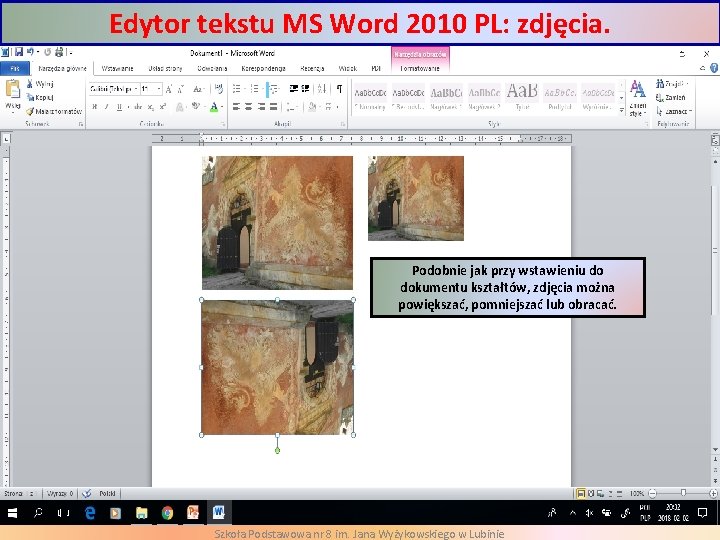Open the Schowek clipboard dialog launcher
The width and height of the screenshot is (720, 540).
click(81, 124)
